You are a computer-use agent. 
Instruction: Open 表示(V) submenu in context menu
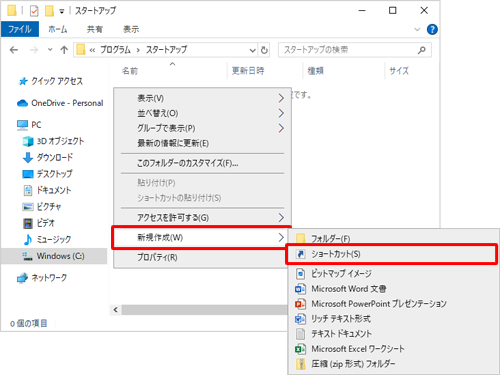pyautogui.click(x=202, y=98)
